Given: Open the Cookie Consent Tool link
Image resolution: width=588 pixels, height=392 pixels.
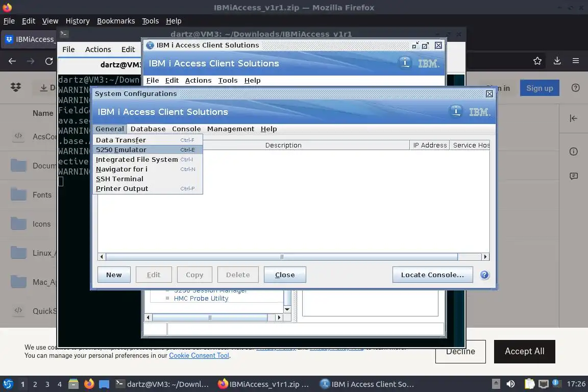Looking at the screenshot, I should pyautogui.click(x=199, y=355).
